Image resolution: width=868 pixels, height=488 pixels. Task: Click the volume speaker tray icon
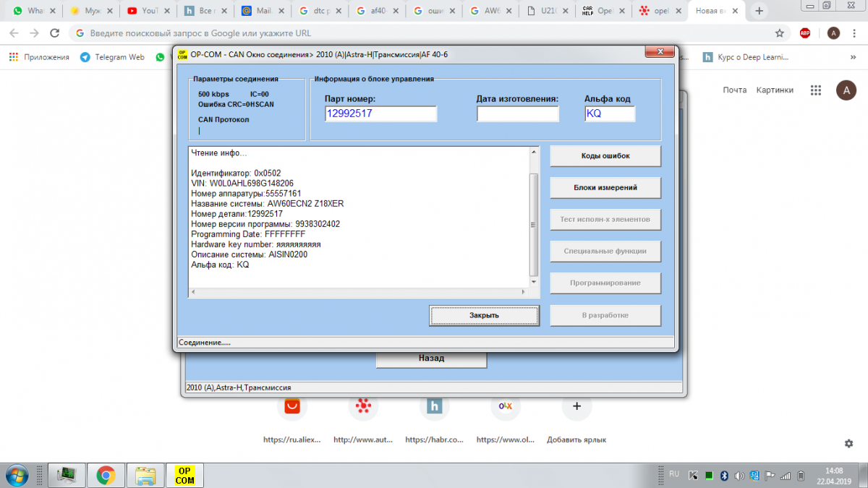(739, 475)
